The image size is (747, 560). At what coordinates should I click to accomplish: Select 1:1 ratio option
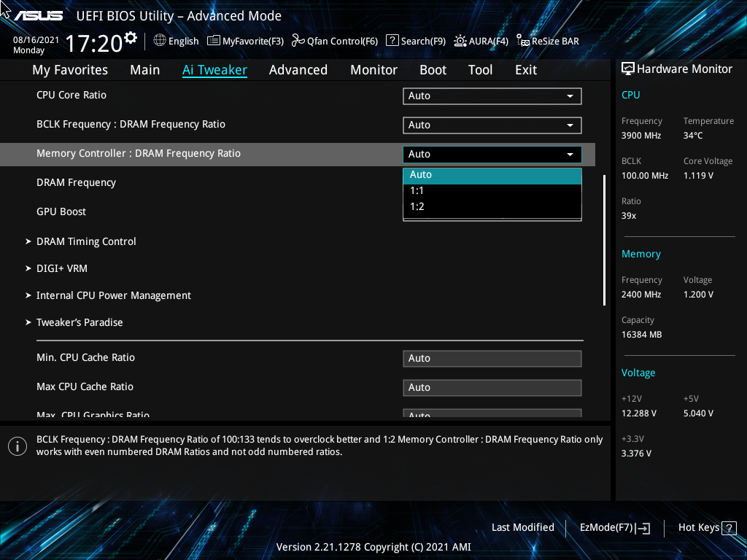coord(492,191)
